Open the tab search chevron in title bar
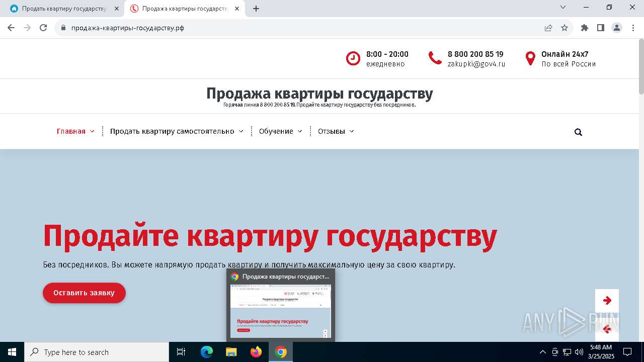 pyautogui.click(x=563, y=7)
